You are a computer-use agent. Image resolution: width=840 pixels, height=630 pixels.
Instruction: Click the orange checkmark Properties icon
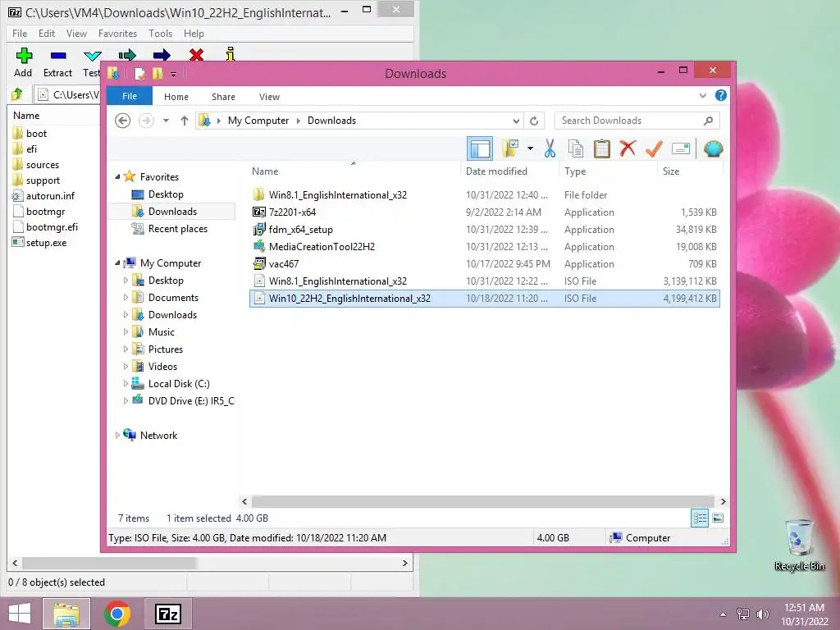pyautogui.click(x=654, y=148)
